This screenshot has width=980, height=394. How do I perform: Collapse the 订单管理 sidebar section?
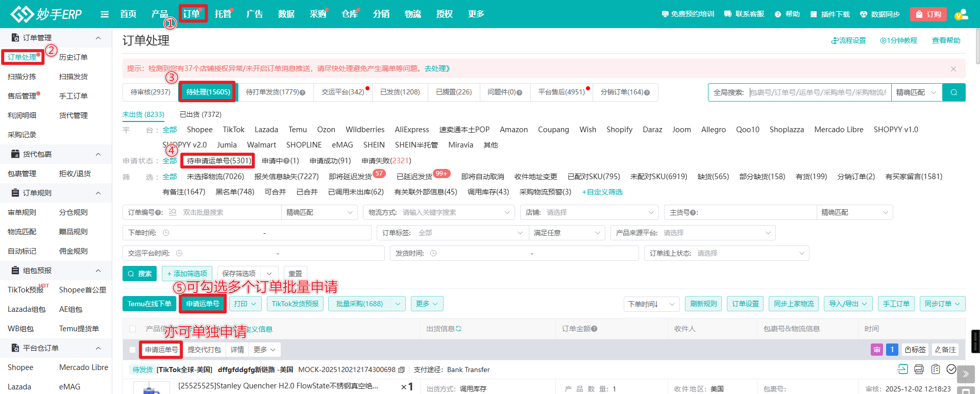(98, 38)
